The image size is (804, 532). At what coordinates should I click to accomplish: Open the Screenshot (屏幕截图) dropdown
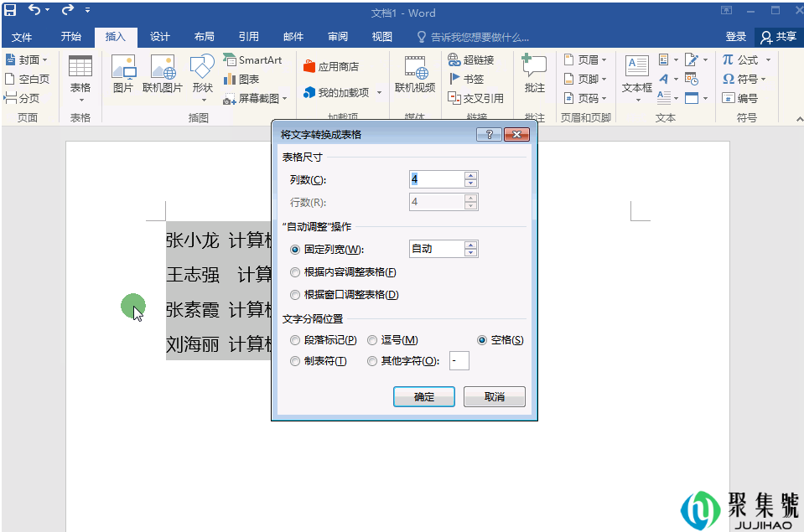256,98
